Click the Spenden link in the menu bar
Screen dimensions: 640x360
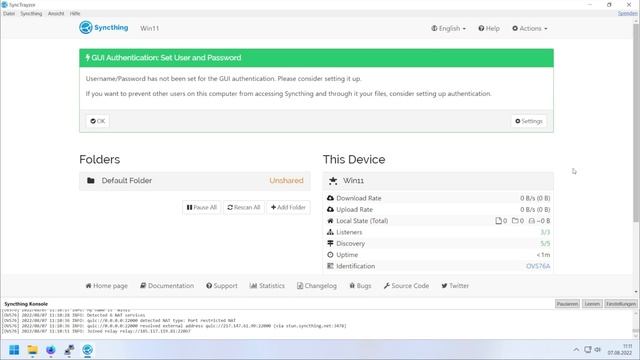pos(627,13)
